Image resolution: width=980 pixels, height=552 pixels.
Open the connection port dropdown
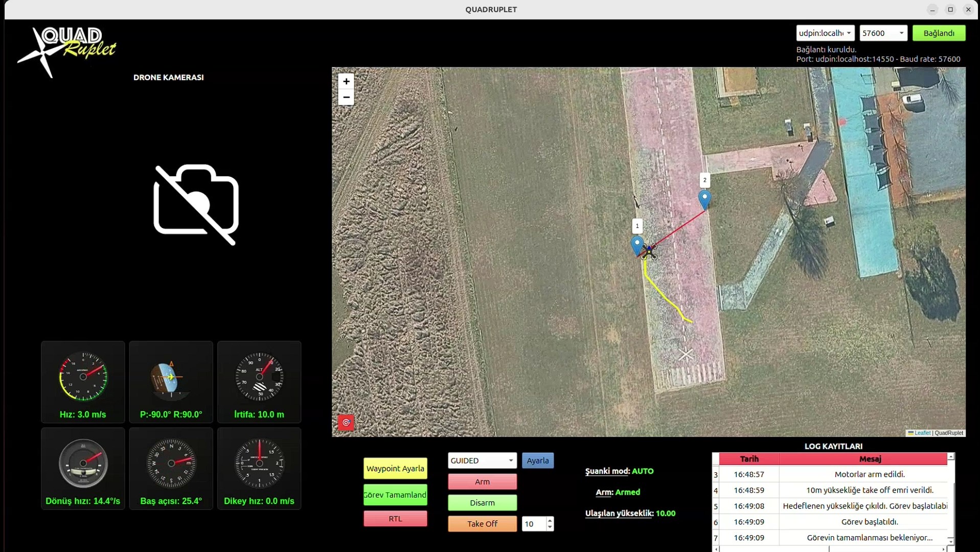(825, 33)
